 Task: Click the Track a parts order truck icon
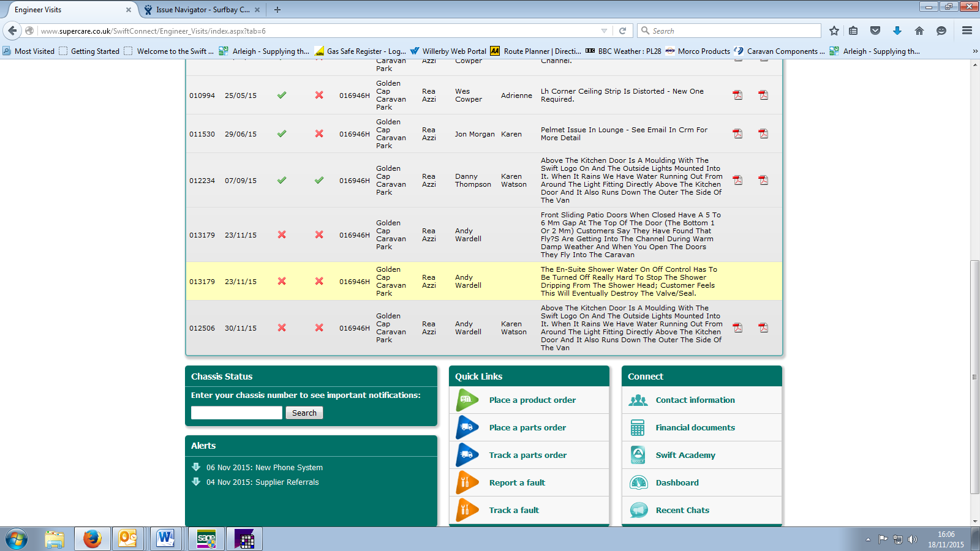(x=467, y=455)
